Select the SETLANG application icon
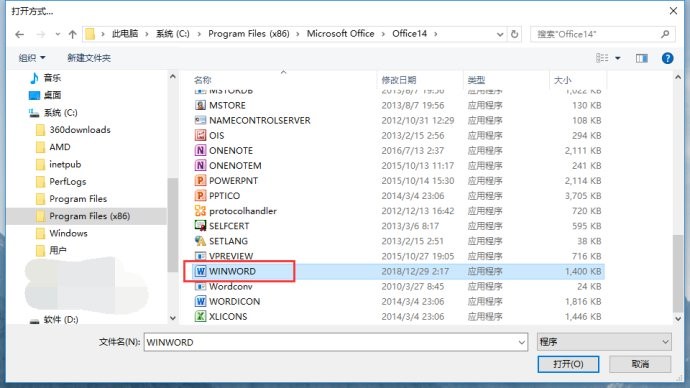The width and height of the screenshot is (690, 388). pos(200,241)
